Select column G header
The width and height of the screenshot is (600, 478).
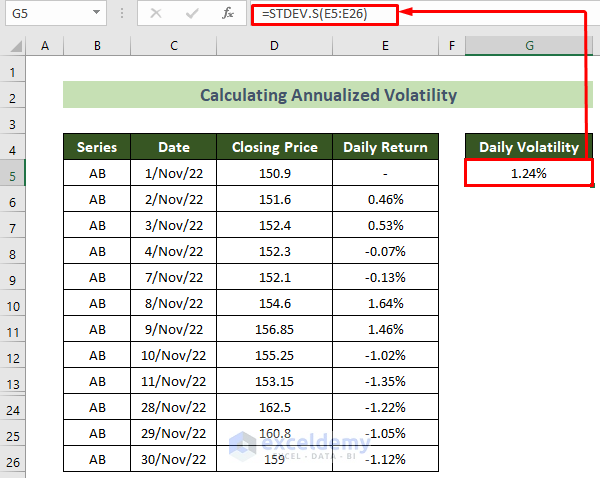click(529, 47)
